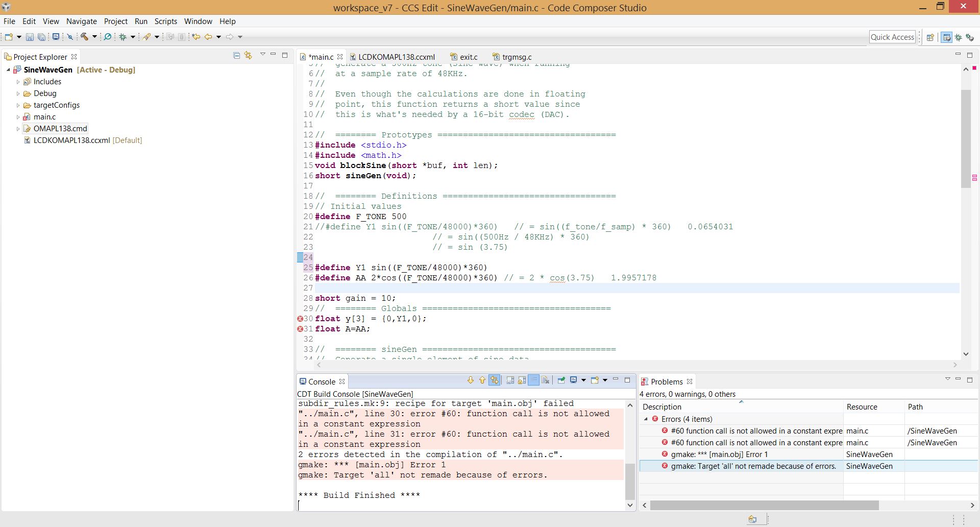Toggle Scroll Lock in the Console
The height and width of the screenshot is (527, 980).
(x=522, y=380)
